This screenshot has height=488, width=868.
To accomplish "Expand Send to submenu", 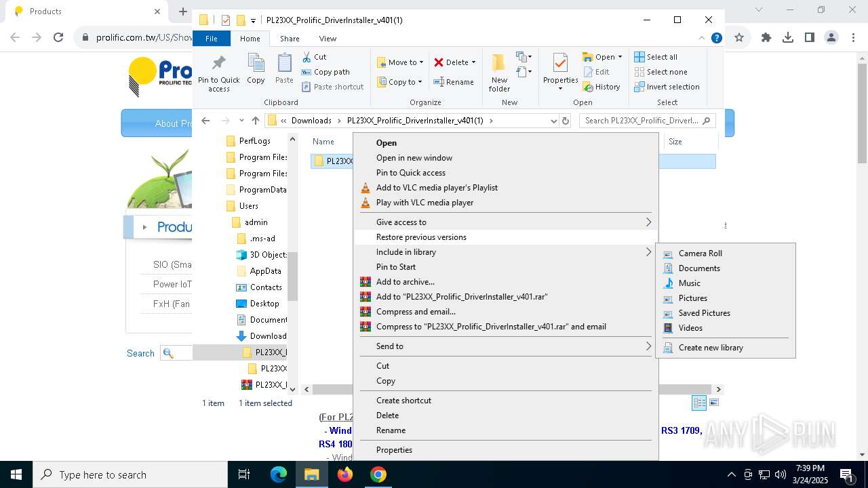I will pos(506,346).
